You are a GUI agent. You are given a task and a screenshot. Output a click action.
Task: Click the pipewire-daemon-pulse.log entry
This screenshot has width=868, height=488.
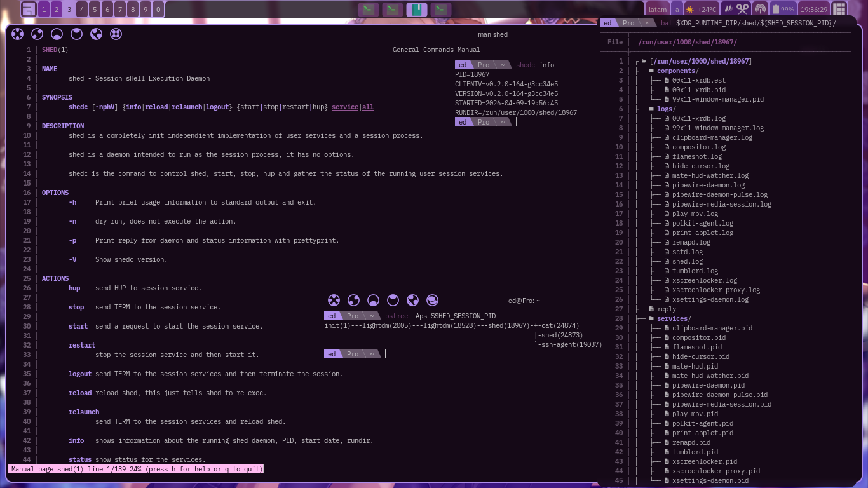click(x=720, y=194)
